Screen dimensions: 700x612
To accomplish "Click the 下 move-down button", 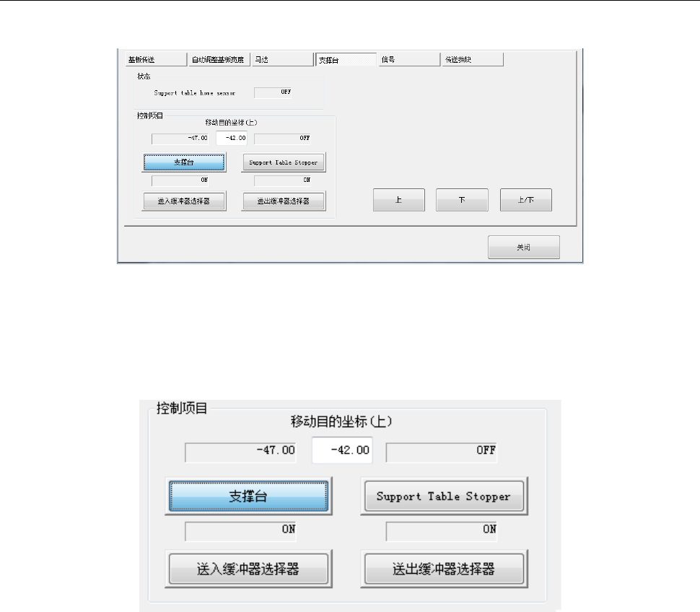I will pyautogui.click(x=462, y=199).
